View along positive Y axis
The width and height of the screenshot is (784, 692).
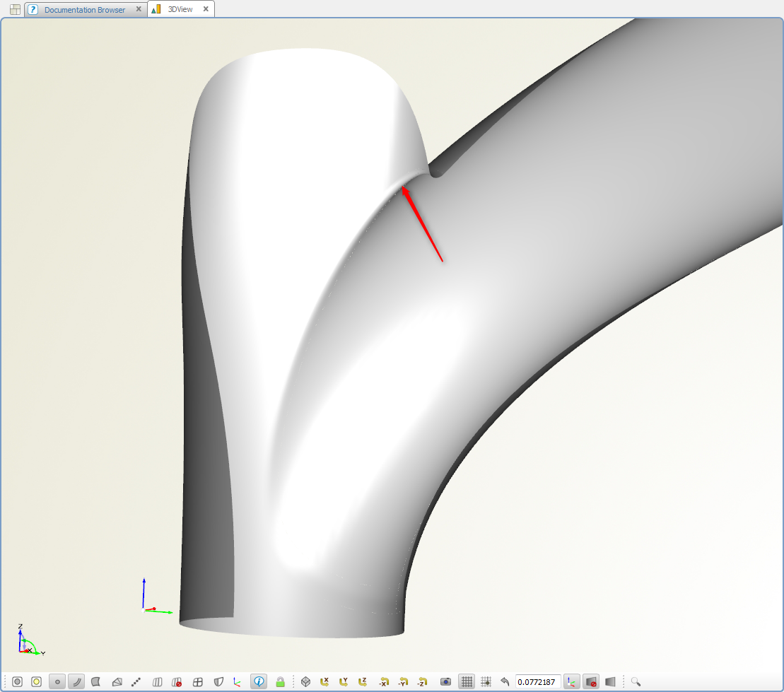tap(344, 681)
